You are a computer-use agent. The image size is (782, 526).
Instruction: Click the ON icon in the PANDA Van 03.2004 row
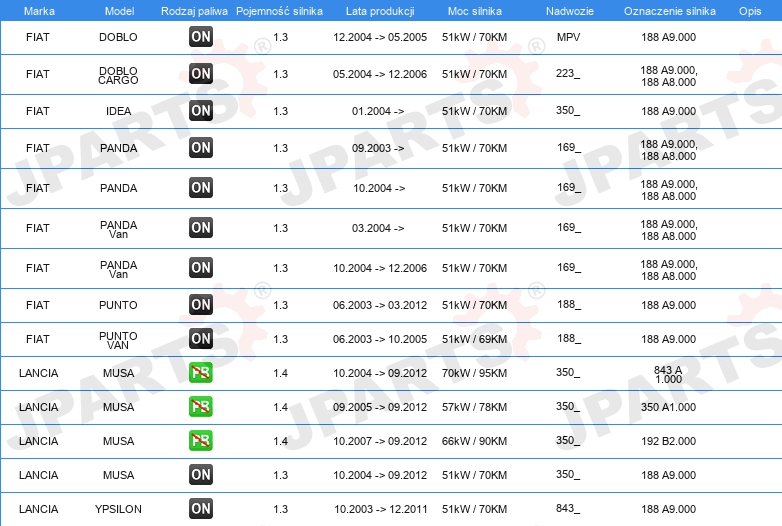click(x=201, y=228)
